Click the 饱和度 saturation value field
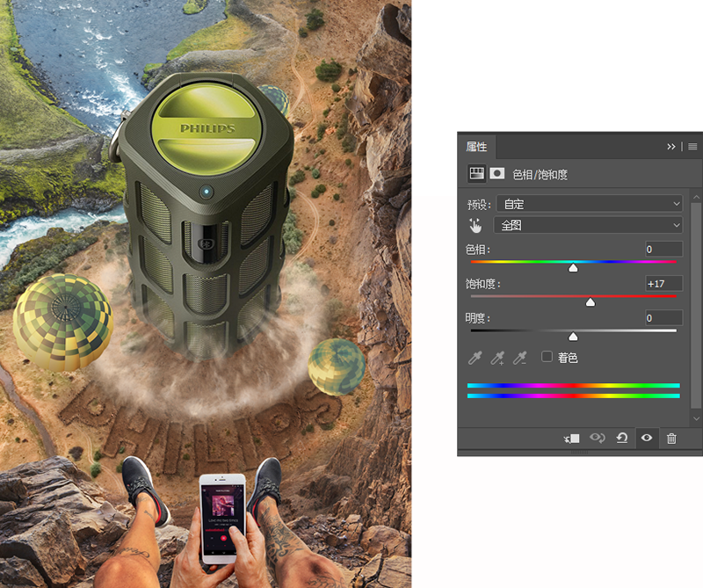Screen dimensions: 703x588 pos(663,284)
